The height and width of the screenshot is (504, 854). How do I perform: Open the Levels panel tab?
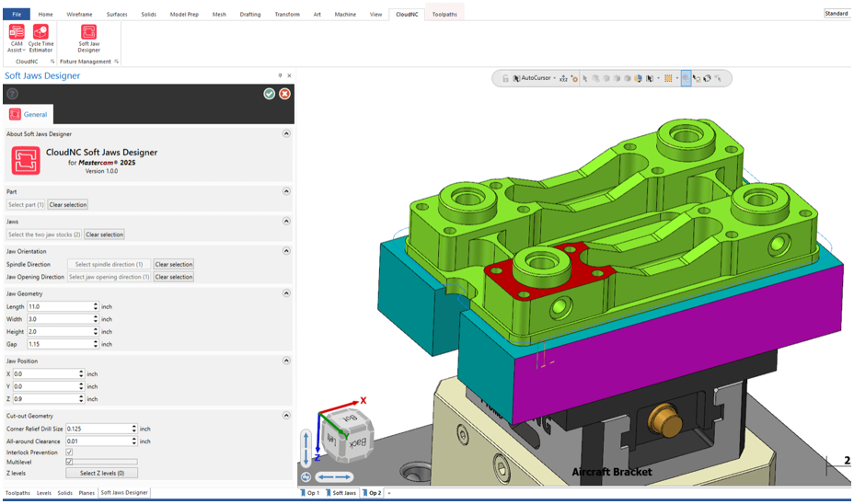(44, 493)
